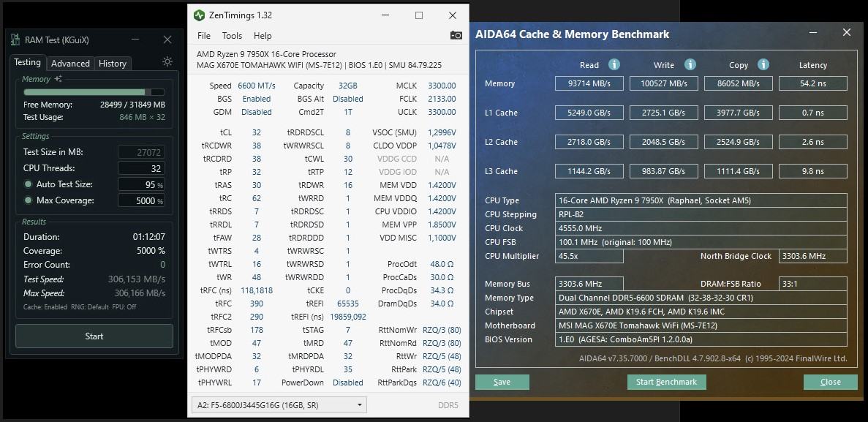The width and height of the screenshot is (868, 422).
Task: Click the Duration 01:12:07 value
Action: click(149, 237)
